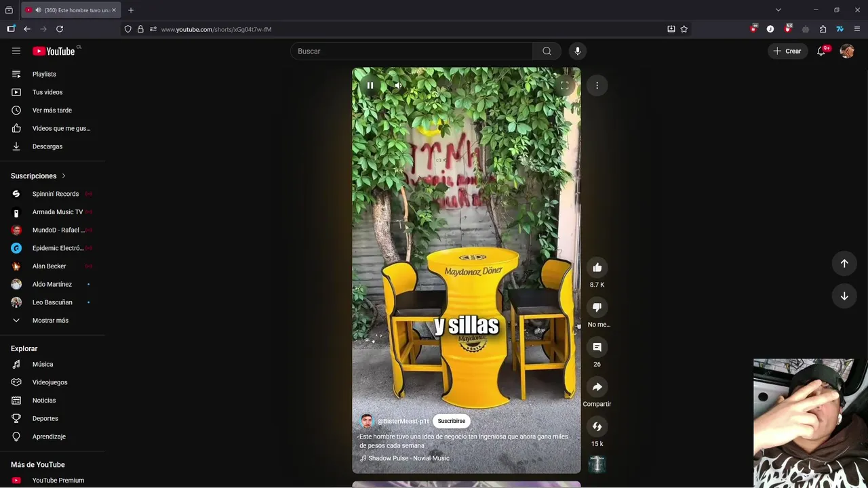The width and height of the screenshot is (868, 488).
Task: Open tracking protection shield icon
Action: [127, 29]
